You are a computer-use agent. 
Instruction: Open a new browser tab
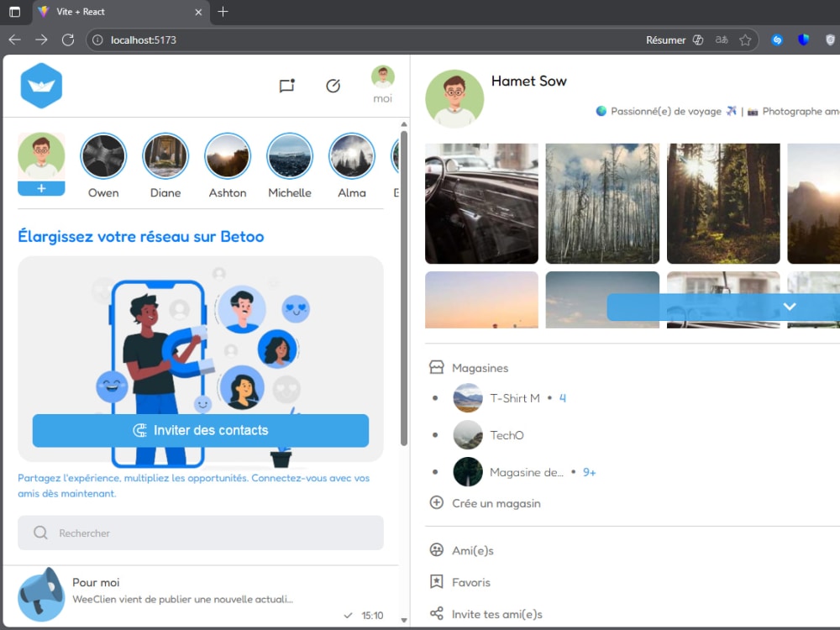[x=223, y=11]
